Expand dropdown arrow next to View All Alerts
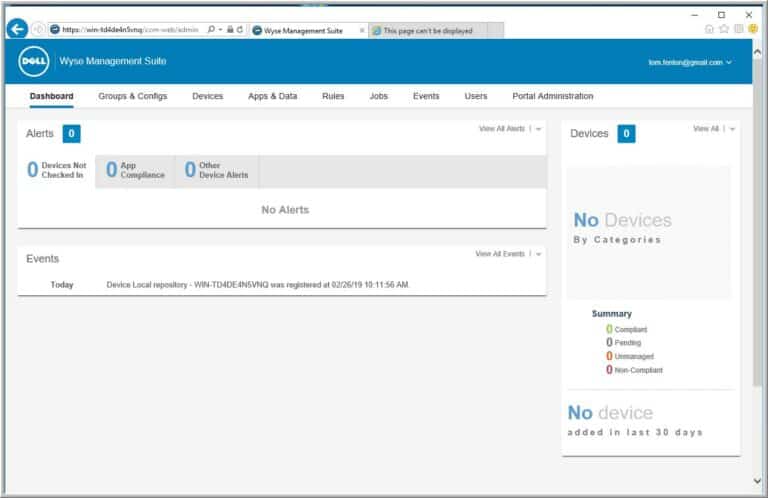 pyautogui.click(x=538, y=129)
